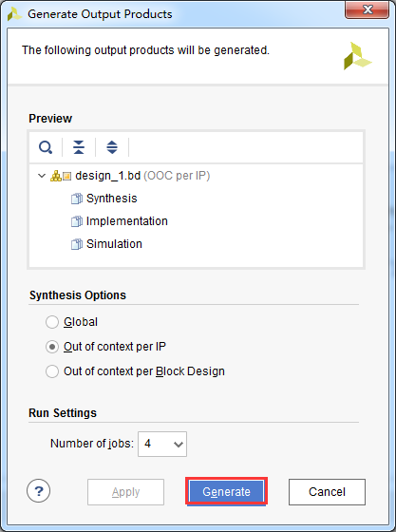Click the Implementation file icon
396x532 pixels.
77,221
